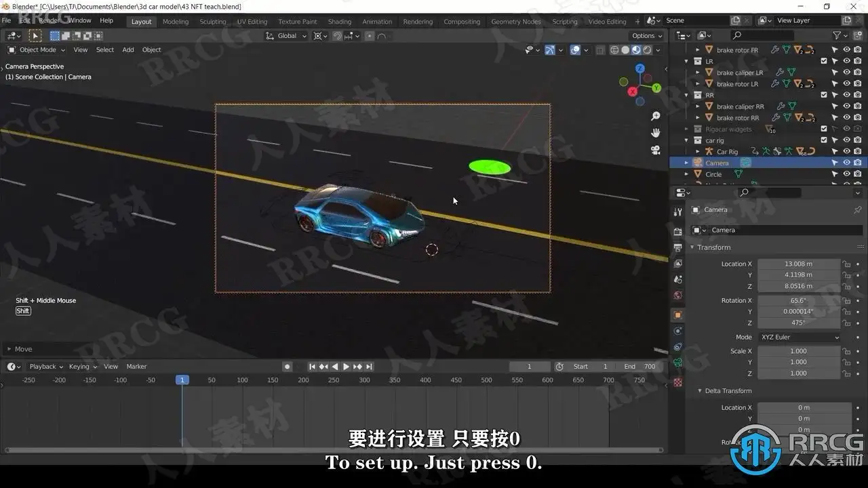Image resolution: width=868 pixels, height=488 pixels.
Task: Click the pin icon in properties panel
Action: (858, 210)
